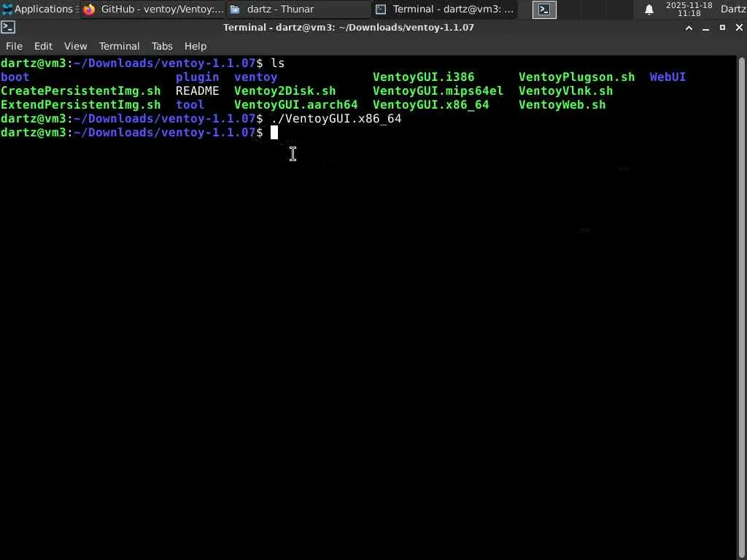Viewport: 747px width, 560px height.
Task: Maximize the terminal window
Action: (722, 28)
